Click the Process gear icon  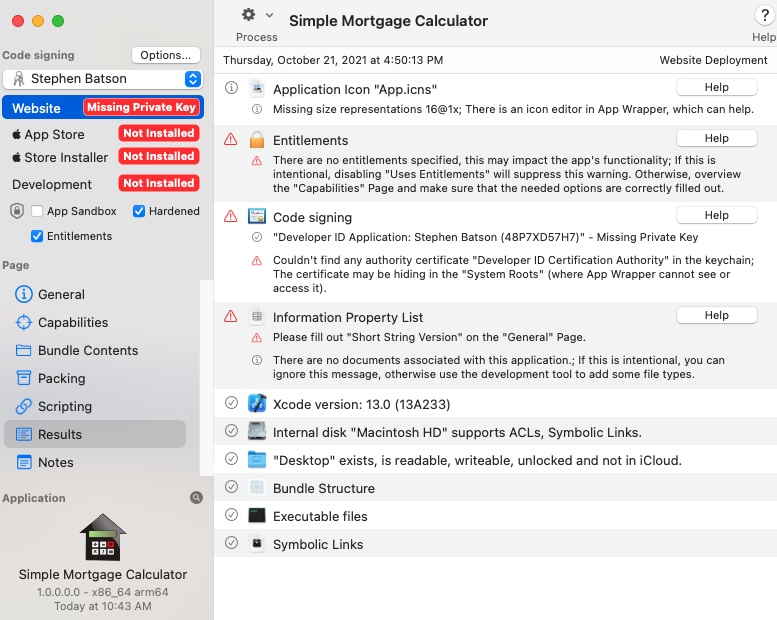(x=248, y=15)
